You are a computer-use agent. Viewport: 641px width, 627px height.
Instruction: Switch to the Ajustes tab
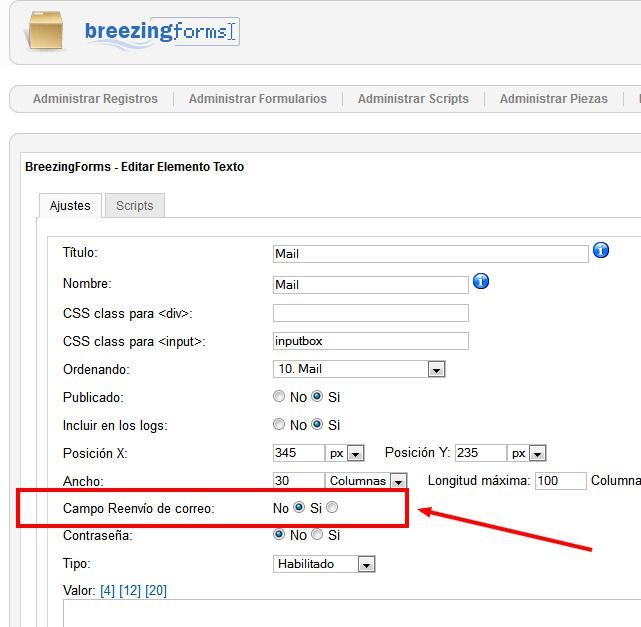tap(70, 206)
